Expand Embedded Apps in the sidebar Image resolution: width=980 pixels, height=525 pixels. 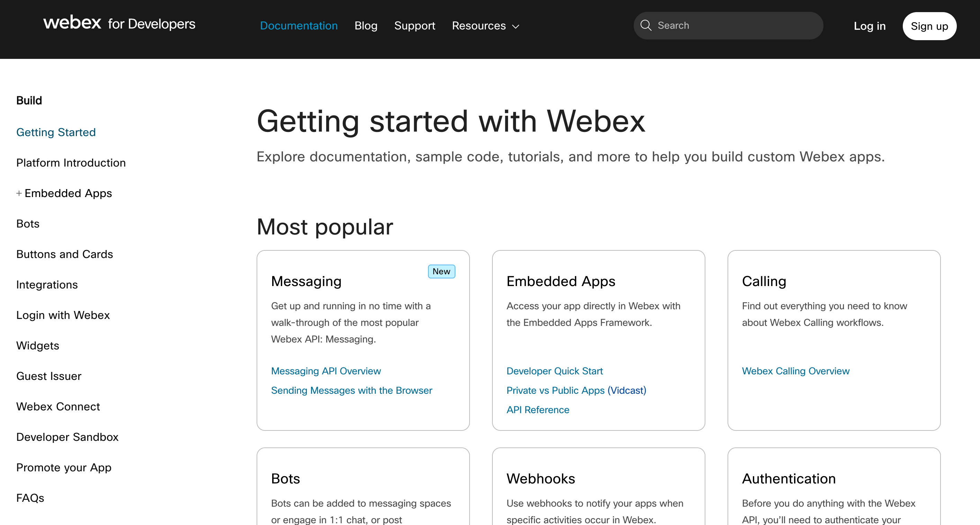19,193
